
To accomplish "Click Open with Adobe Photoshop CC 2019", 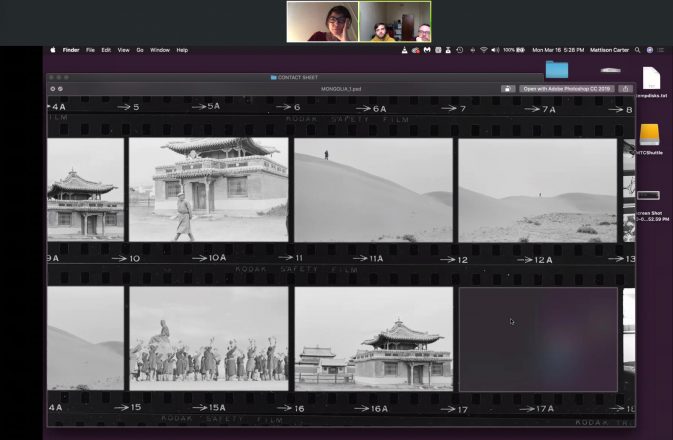I will coord(566,88).
